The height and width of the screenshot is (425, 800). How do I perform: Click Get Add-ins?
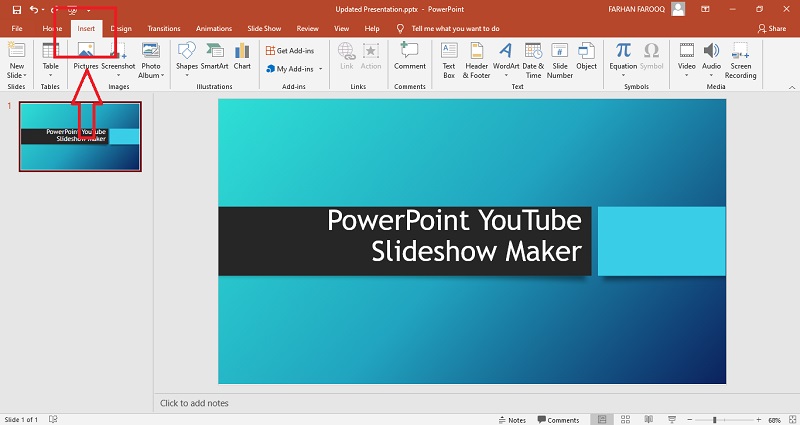tap(290, 51)
